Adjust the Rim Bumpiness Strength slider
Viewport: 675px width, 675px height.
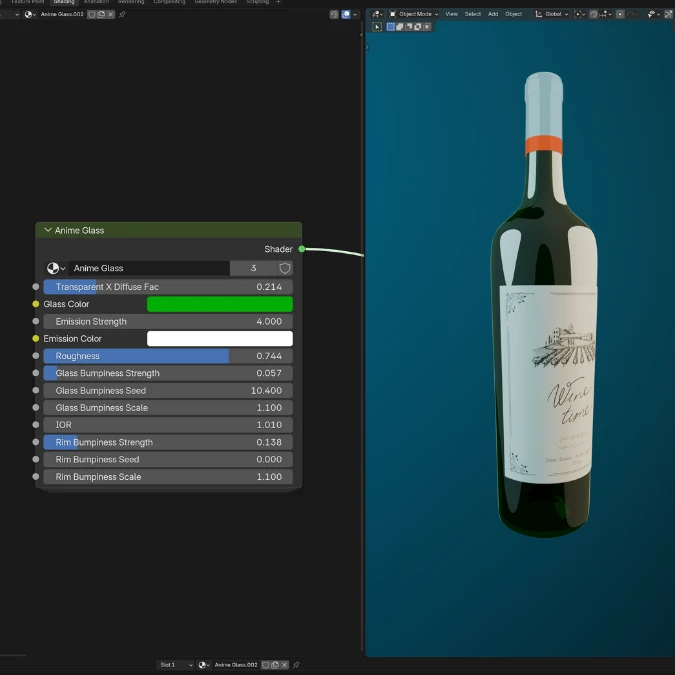point(168,442)
